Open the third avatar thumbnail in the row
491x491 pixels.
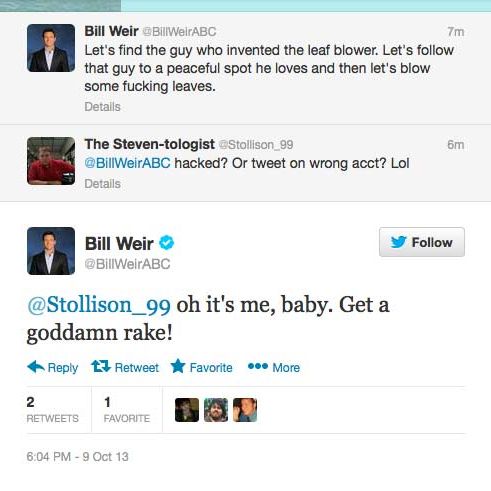tap(245, 410)
